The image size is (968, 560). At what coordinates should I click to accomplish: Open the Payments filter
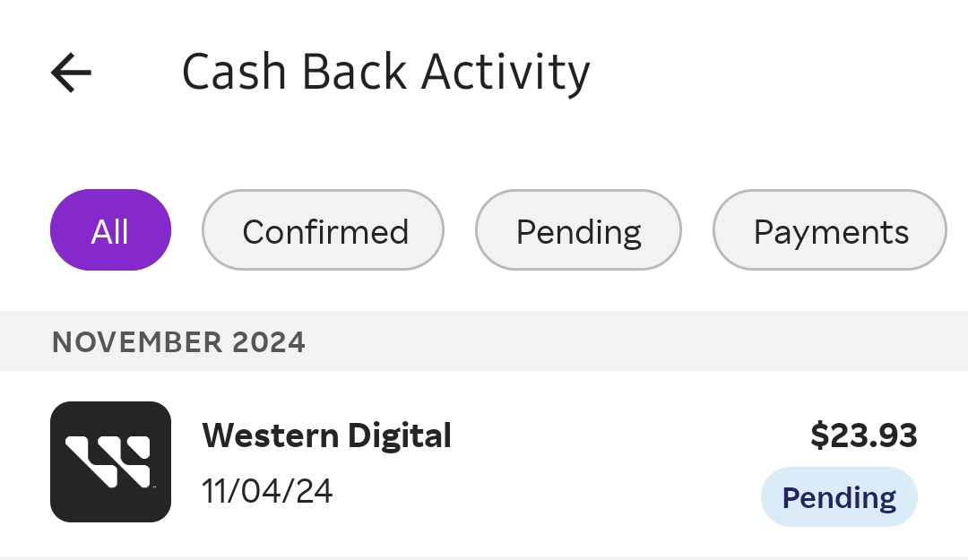pyautogui.click(x=829, y=230)
